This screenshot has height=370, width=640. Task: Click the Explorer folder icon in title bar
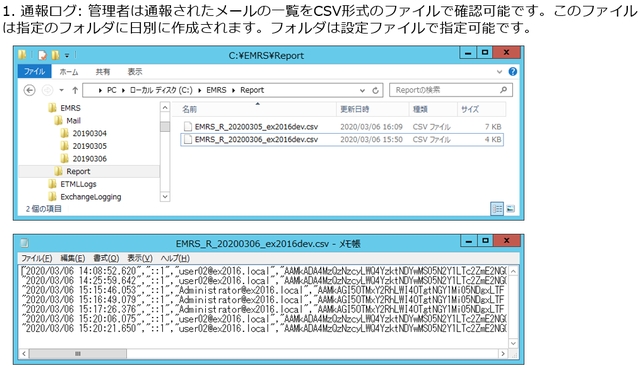click(22, 55)
